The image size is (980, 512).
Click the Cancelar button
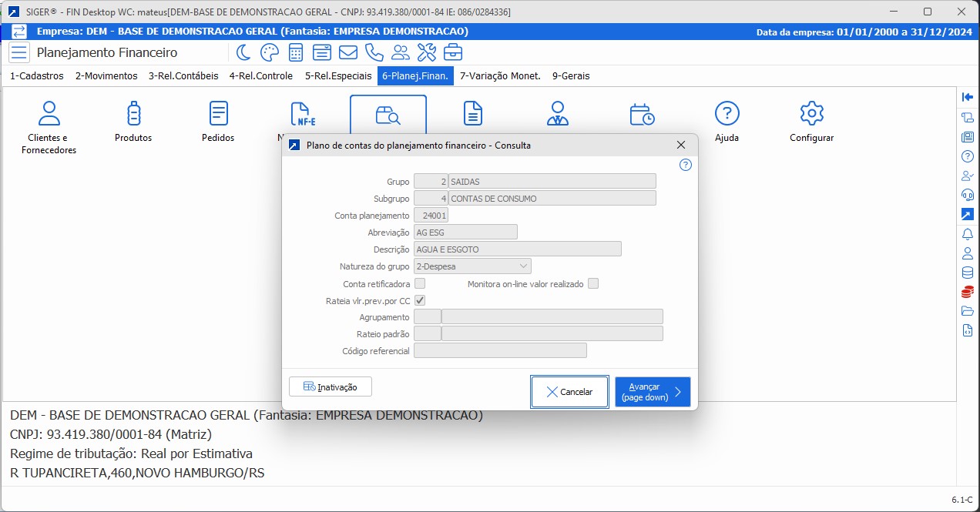pyautogui.click(x=569, y=392)
